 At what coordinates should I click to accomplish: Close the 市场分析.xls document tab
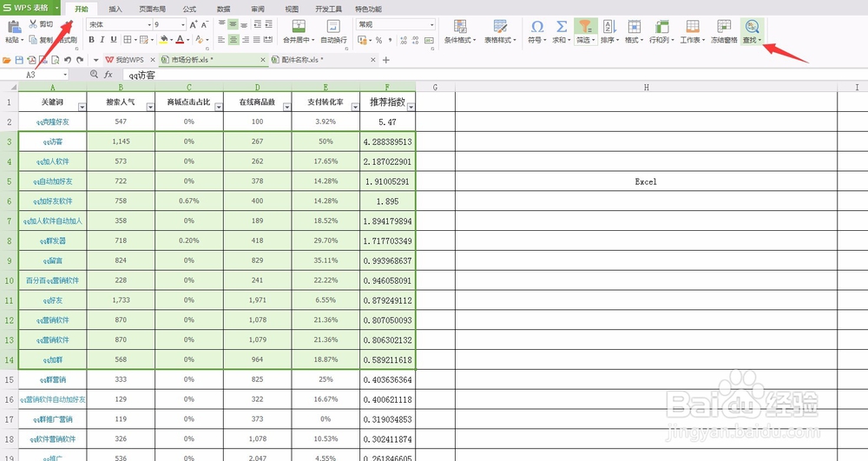click(263, 60)
